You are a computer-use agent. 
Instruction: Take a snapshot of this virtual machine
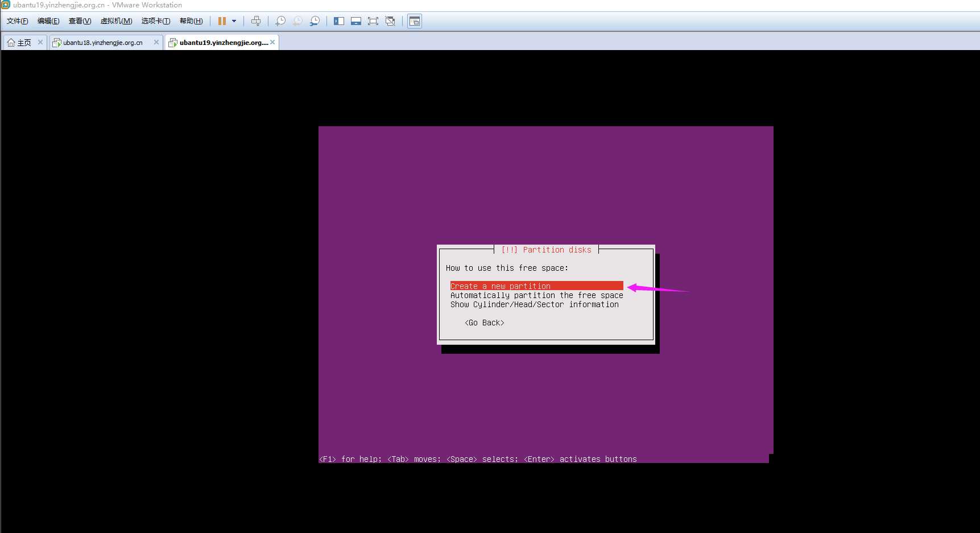(x=280, y=21)
